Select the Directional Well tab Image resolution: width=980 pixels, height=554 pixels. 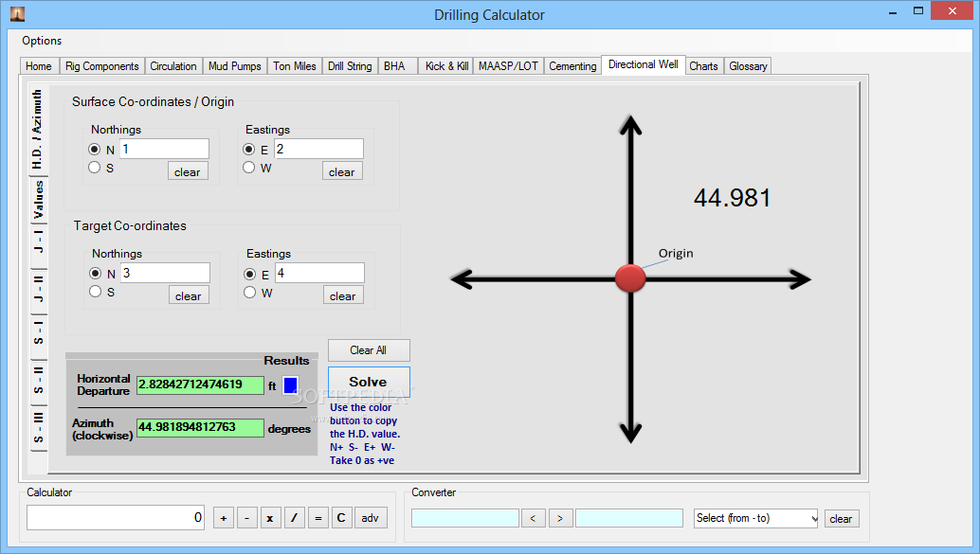(x=644, y=64)
